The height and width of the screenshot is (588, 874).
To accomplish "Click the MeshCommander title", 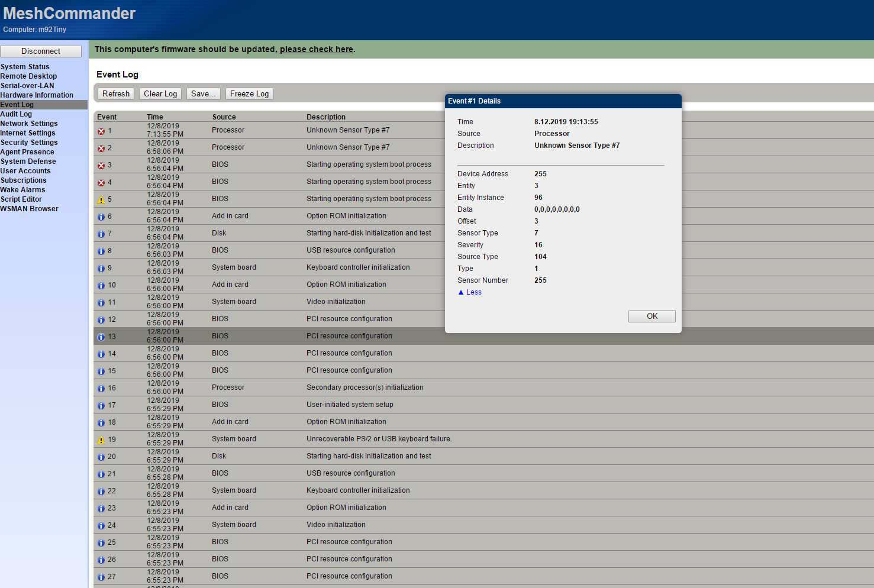I will (69, 13).
